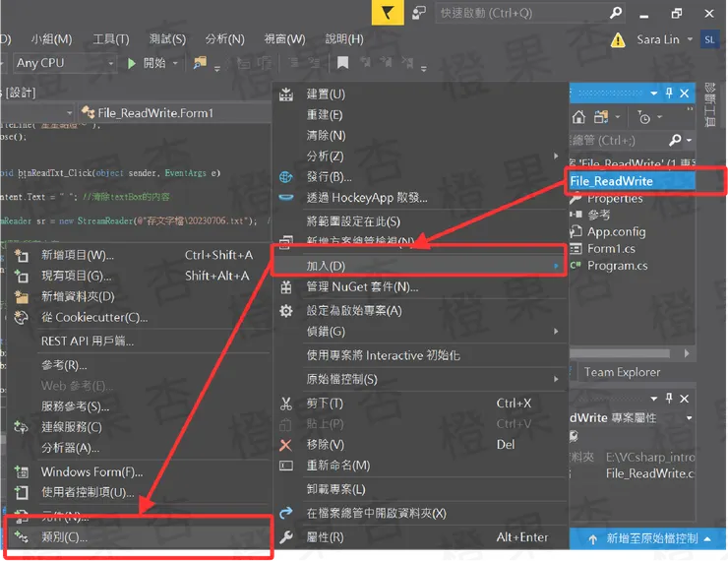This screenshot has height=561, width=728.
Task: Choose 透過 HockeyApp 散發...
Action: (420, 198)
